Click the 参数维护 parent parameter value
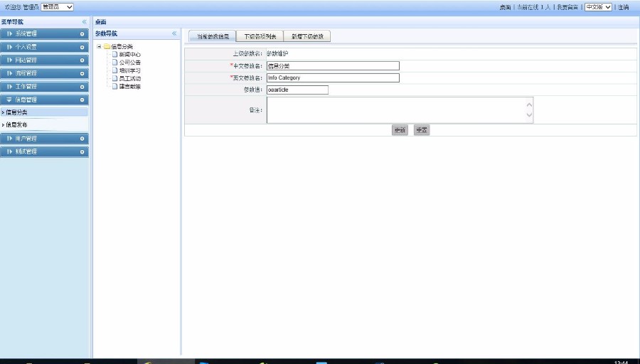Image resolution: width=640 pixels, height=364 pixels. point(277,53)
